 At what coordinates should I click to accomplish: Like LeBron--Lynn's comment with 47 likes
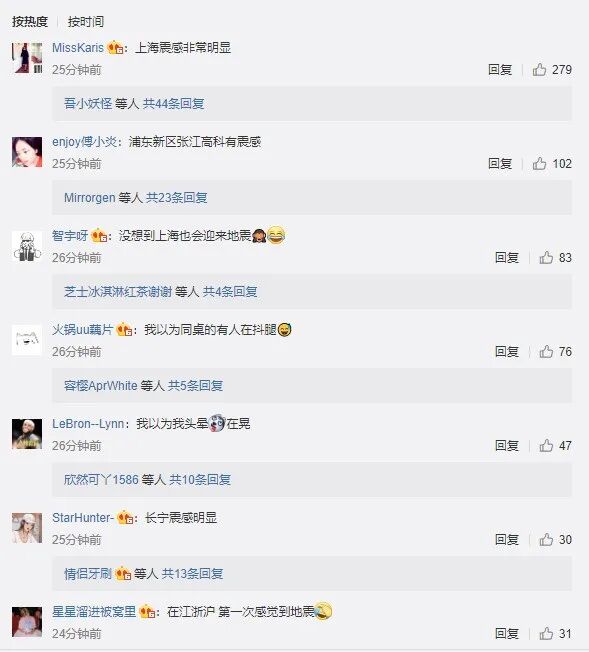click(x=546, y=445)
